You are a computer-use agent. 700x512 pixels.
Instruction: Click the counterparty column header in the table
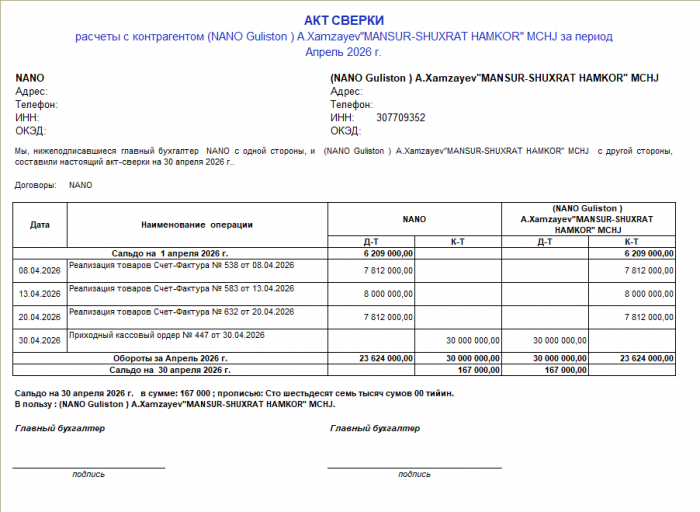(x=588, y=219)
